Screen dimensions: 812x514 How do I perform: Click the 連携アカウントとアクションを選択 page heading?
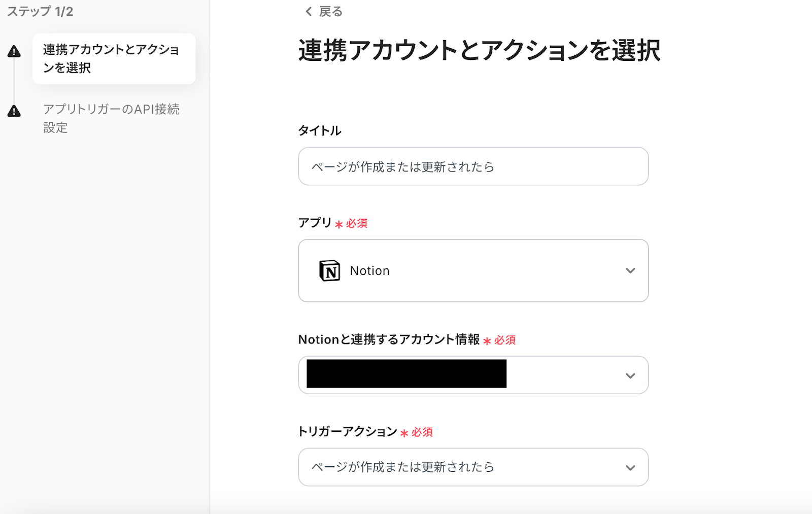[479, 51]
